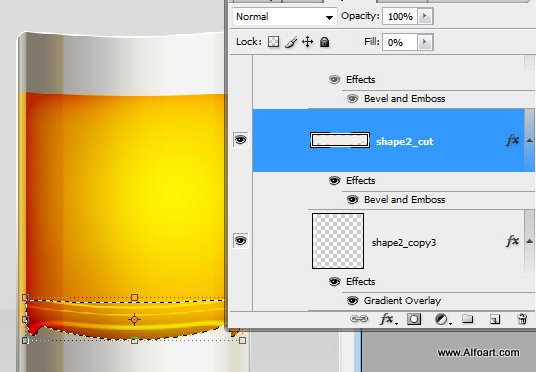Hide the shape2_cut layer
This screenshot has width=536, height=372.
(x=240, y=140)
